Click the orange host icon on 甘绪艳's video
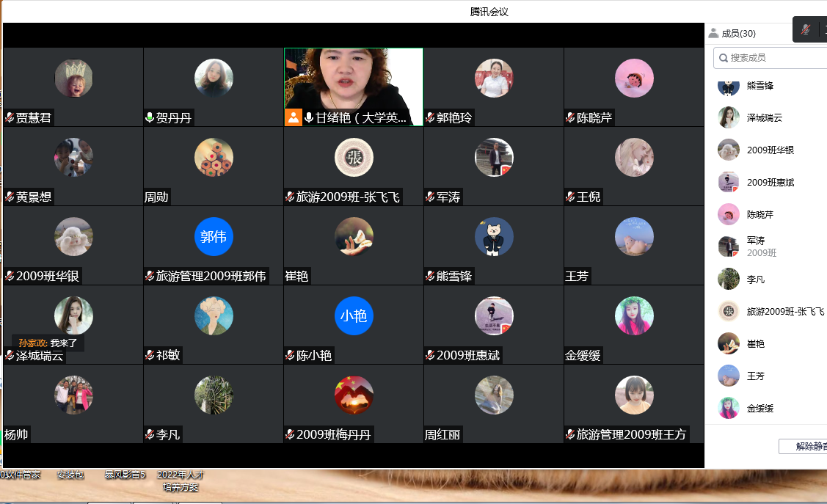 click(x=293, y=117)
